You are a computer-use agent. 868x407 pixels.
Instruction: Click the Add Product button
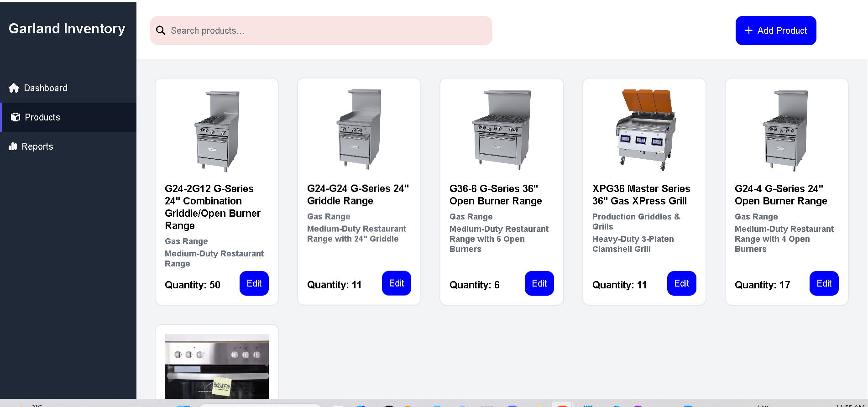point(776,31)
